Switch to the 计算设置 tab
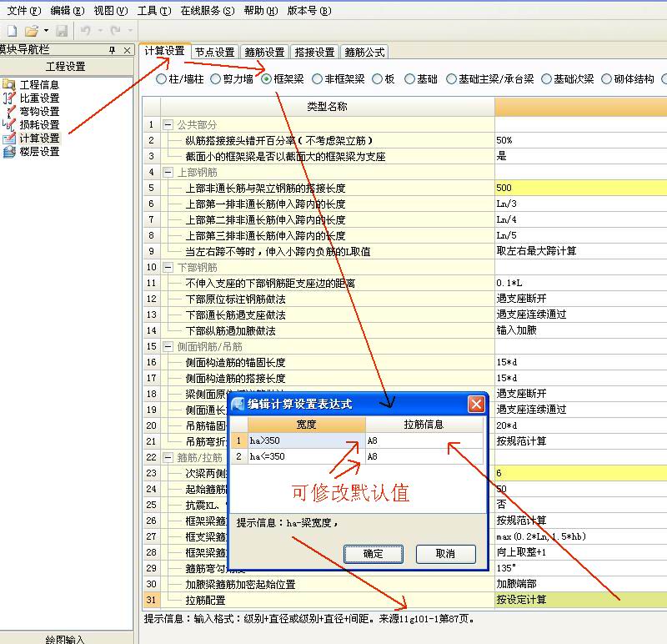This screenshot has height=644, width=667. pos(164,51)
